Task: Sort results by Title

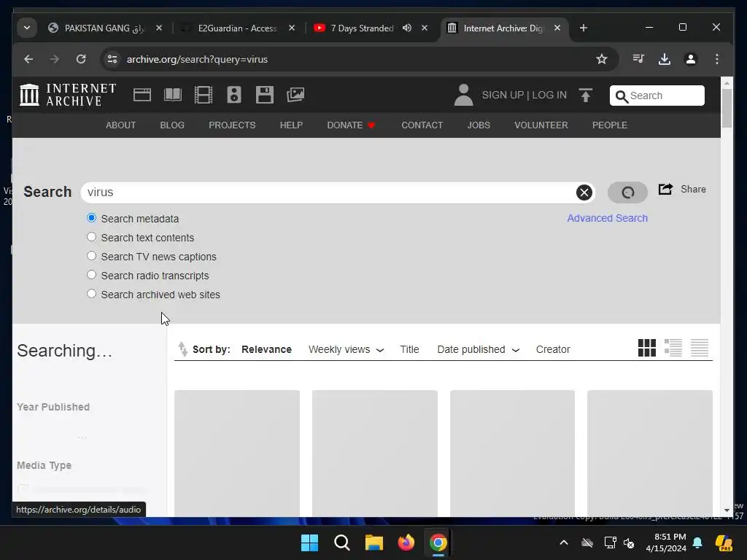Action: pyautogui.click(x=409, y=349)
